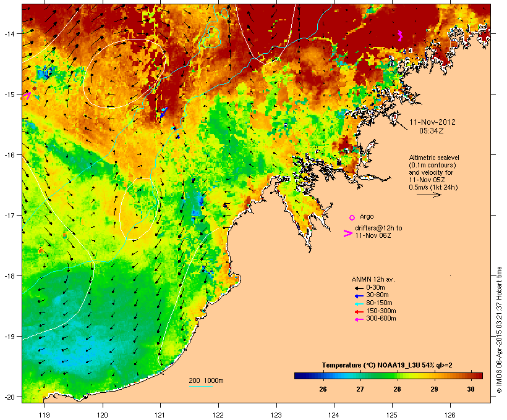Click the date label 11-Nov-2012
Image resolution: width=507 pixels, height=420 pixels.
(432, 122)
